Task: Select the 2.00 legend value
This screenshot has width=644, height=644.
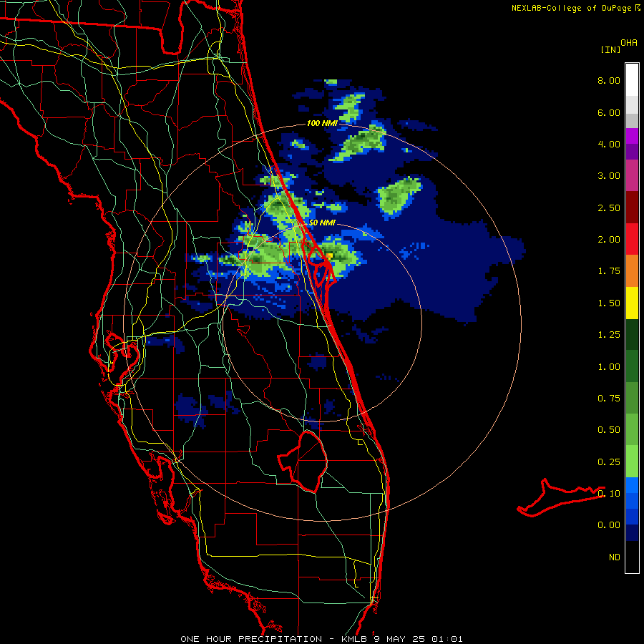Action: point(609,240)
